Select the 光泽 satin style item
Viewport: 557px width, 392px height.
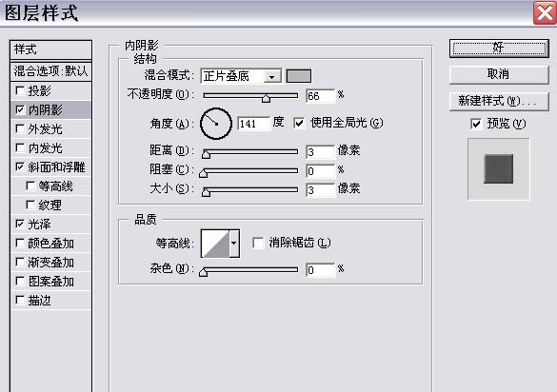[50, 225]
